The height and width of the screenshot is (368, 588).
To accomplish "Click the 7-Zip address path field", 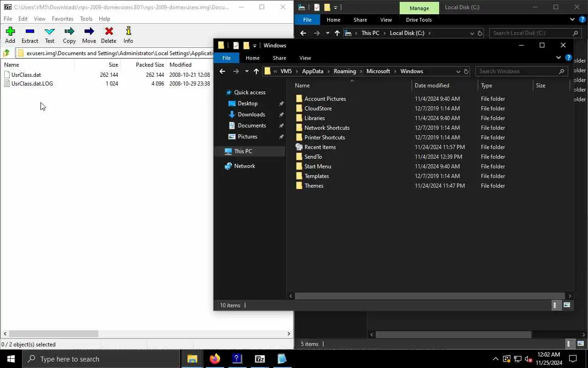I will pyautogui.click(x=115, y=53).
